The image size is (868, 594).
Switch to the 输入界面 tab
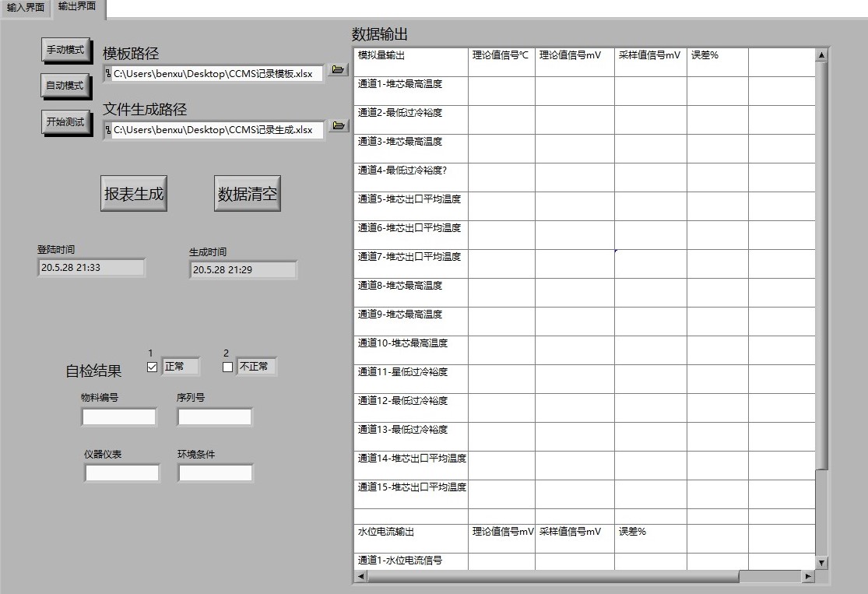(26, 8)
